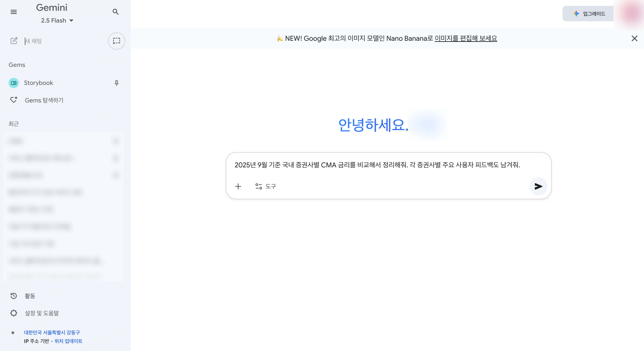Follow the 이미지를 편집해 보세요 link
644x351 pixels.
tap(466, 39)
